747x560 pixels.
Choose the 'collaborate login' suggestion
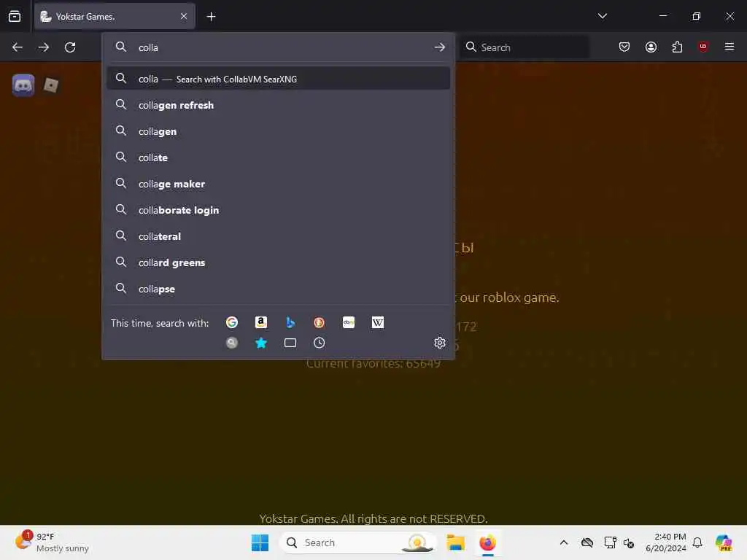[x=278, y=210]
